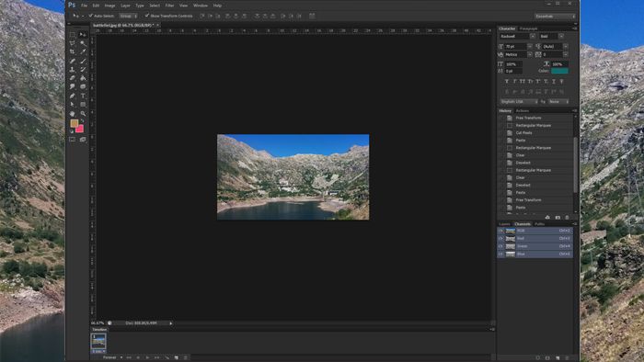Click the zoom percentage field in status bar
The height and width of the screenshot is (362, 644).
click(98, 323)
